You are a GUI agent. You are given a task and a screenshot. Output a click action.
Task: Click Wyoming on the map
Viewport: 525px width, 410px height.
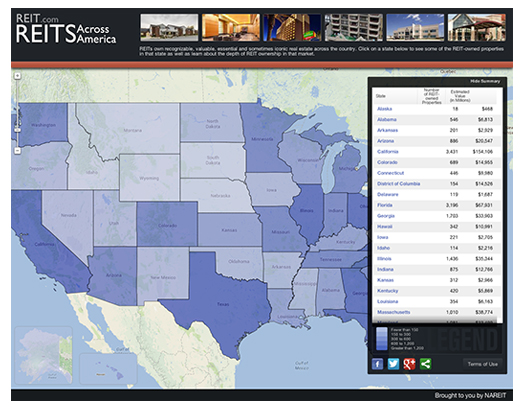[149, 178]
